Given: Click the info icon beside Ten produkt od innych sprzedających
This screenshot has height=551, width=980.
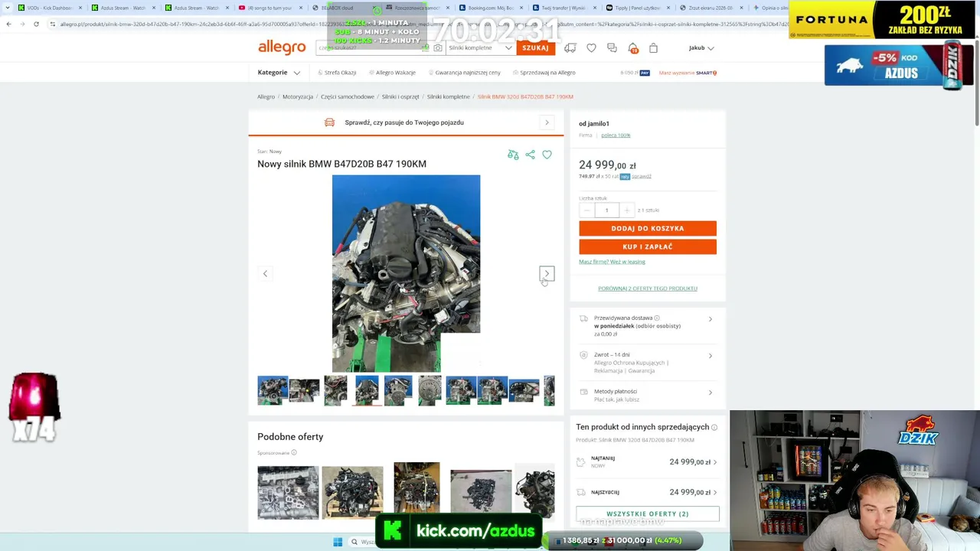Looking at the screenshot, I should click(714, 427).
